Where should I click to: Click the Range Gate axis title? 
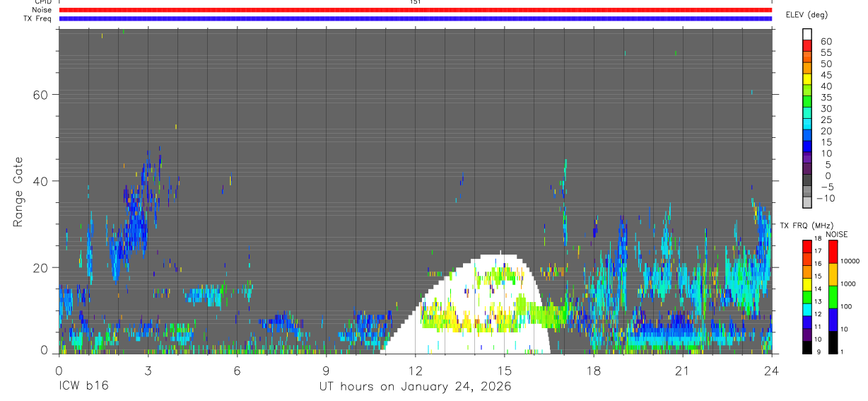18,192
